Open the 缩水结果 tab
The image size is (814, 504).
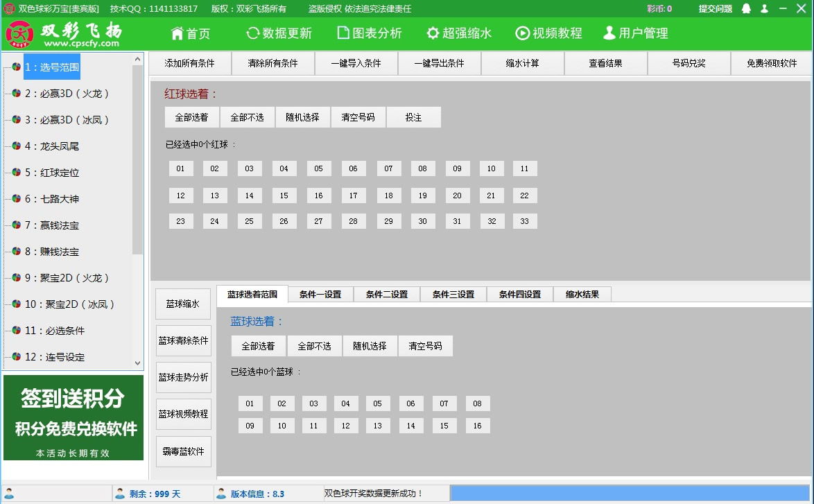582,294
